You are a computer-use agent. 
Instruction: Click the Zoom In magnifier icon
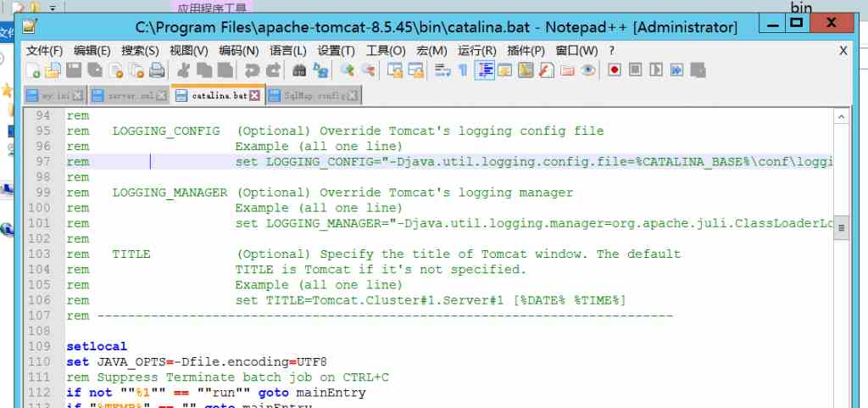[347, 70]
